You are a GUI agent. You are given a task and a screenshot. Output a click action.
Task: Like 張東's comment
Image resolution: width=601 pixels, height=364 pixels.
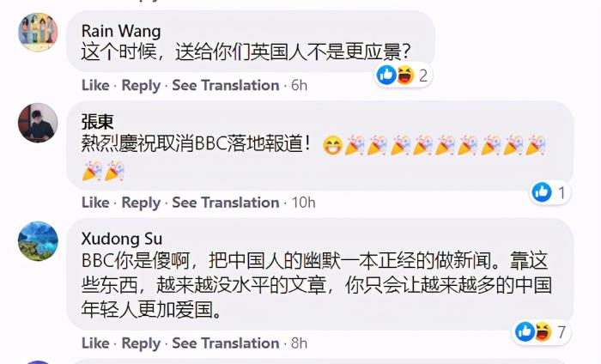point(95,203)
